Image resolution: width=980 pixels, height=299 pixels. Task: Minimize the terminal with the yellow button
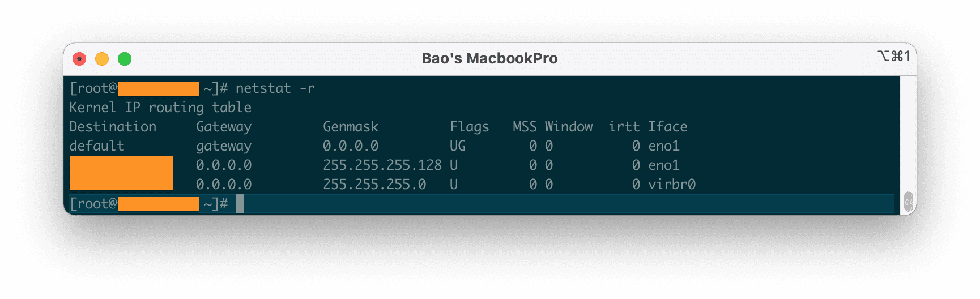(x=102, y=59)
